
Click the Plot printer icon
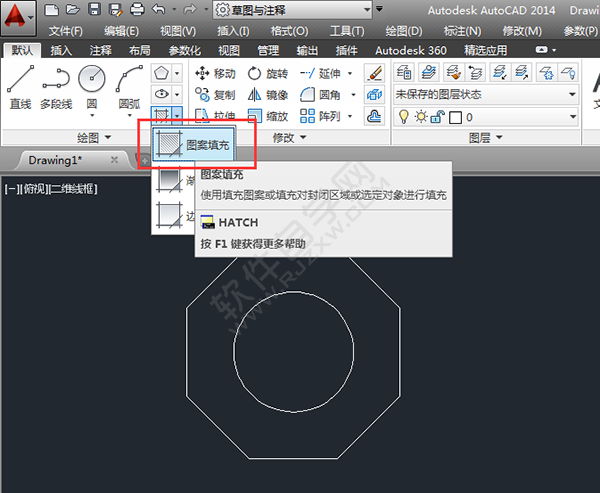(x=137, y=9)
